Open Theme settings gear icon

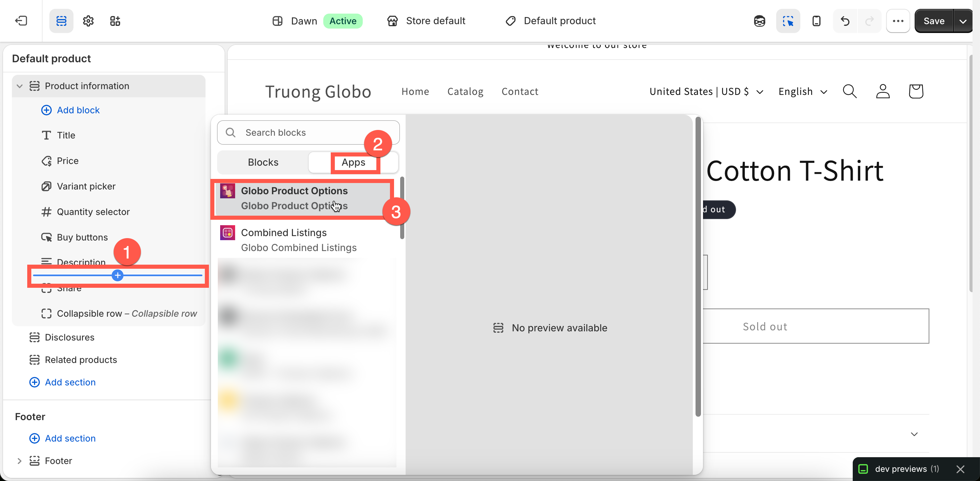point(88,20)
